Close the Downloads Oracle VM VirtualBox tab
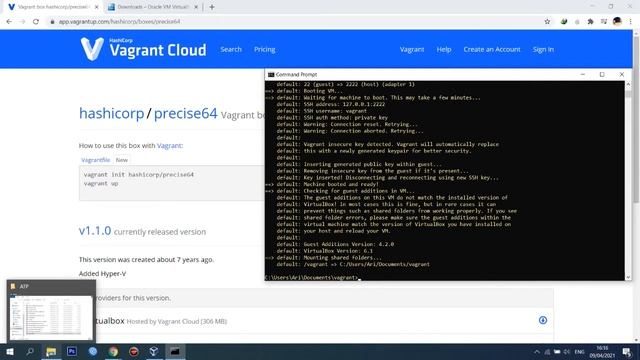Image resolution: width=640 pixels, height=360 pixels. pos(196,7)
